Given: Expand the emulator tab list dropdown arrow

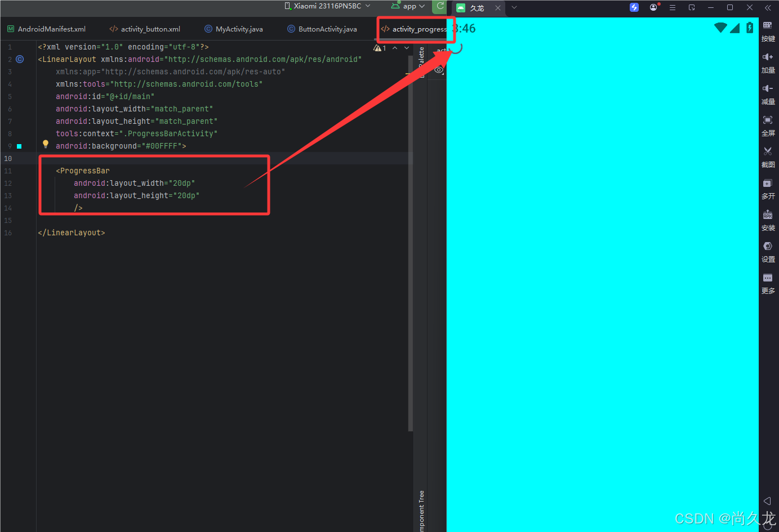Looking at the screenshot, I should [x=514, y=7].
